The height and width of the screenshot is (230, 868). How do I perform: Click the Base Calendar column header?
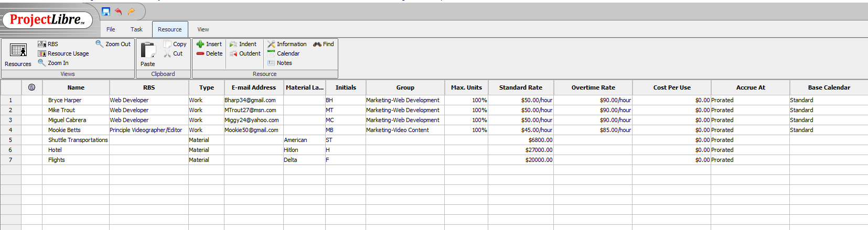(829, 87)
